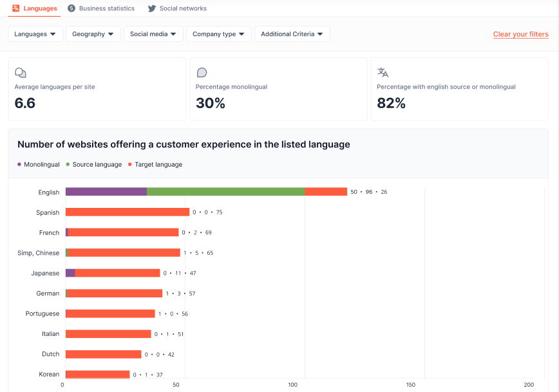Click the Languages tab translate icon

pyautogui.click(x=16, y=8)
